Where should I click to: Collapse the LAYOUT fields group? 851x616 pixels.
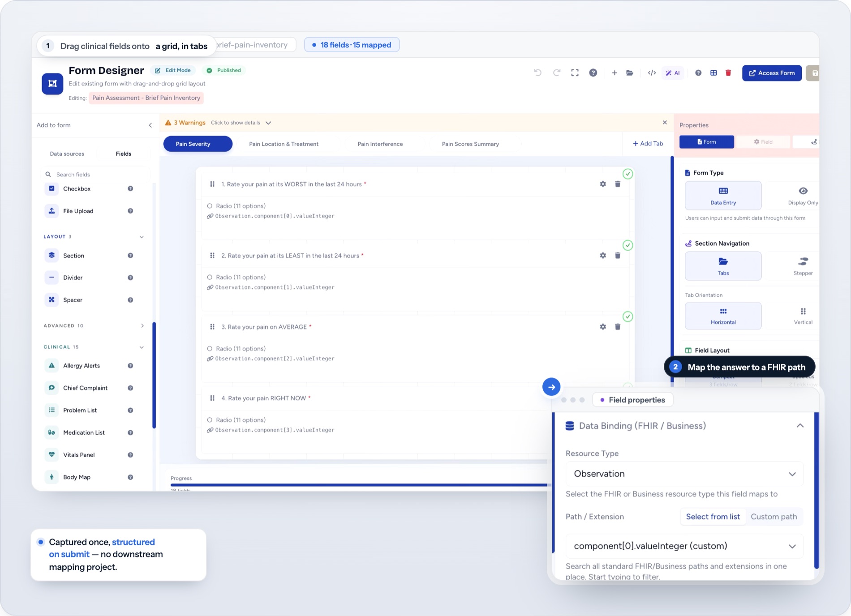coord(142,237)
